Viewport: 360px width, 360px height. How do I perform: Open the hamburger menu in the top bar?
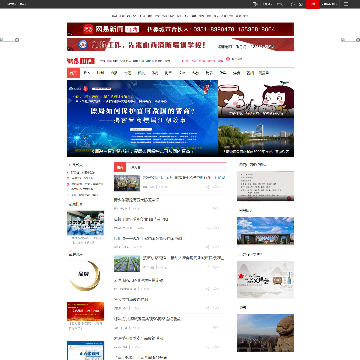click(x=346, y=4)
